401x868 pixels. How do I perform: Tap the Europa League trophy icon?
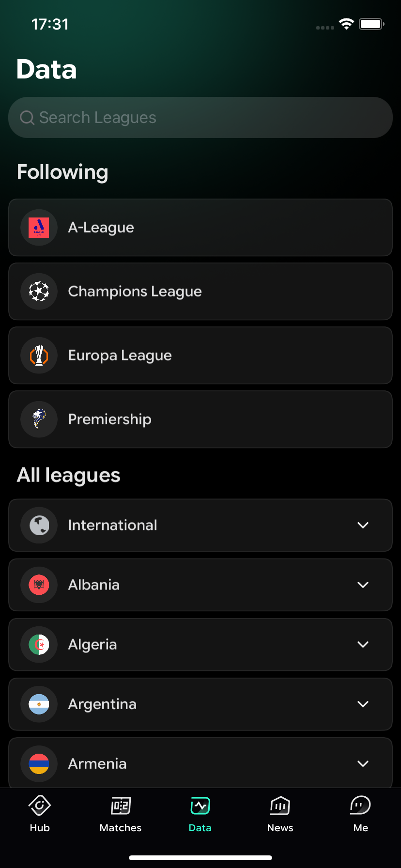pyautogui.click(x=39, y=356)
